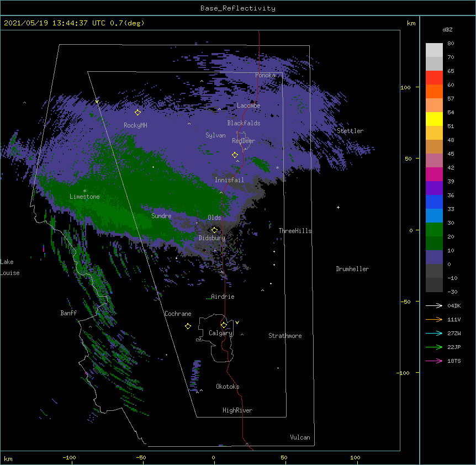
Task: Pick the blue 36–33 dBZ legend swatch
Action: 434,202
